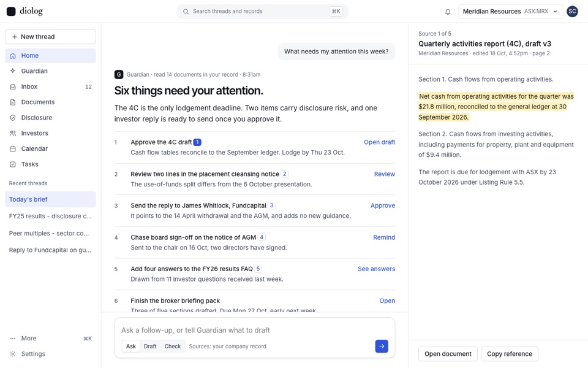Open the SC user avatar menu
This screenshot has height=368, width=588.
point(572,11)
